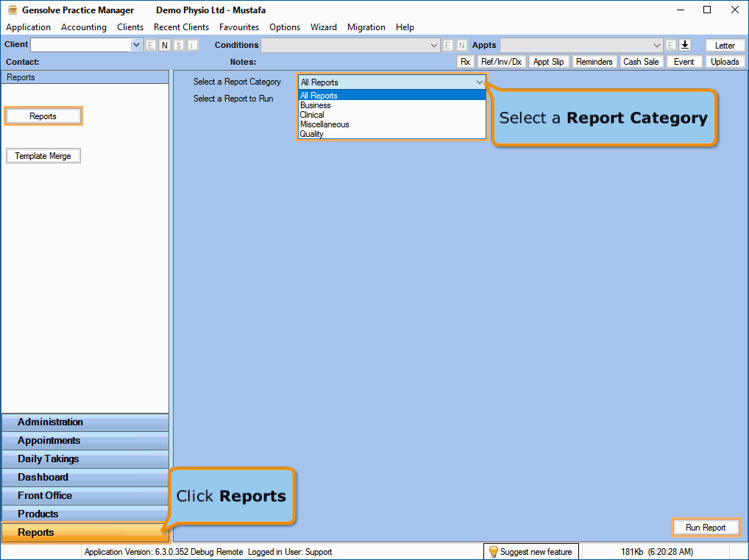The image size is (749, 560).
Task: Close the Gensolve window
Action: coord(735,10)
